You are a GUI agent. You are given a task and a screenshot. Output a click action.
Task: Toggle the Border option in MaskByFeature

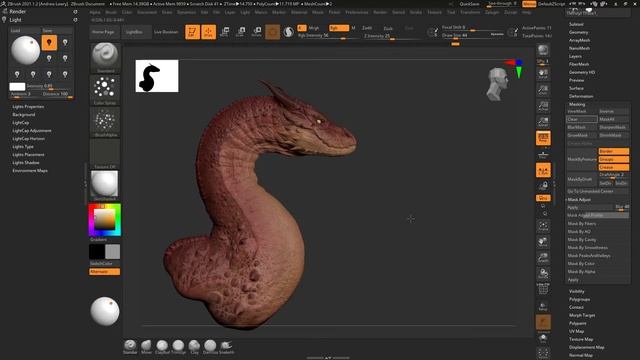click(613, 151)
